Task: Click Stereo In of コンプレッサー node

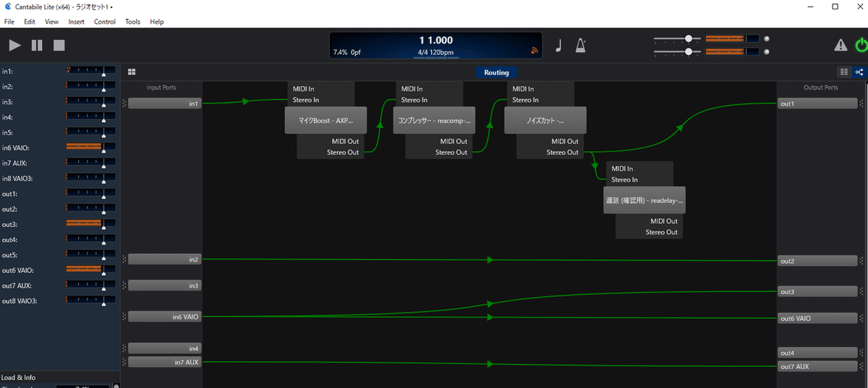Action: coord(414,100)
